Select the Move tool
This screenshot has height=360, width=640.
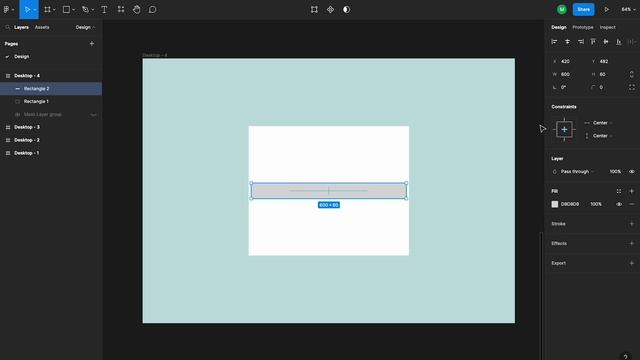pos(27,9)
